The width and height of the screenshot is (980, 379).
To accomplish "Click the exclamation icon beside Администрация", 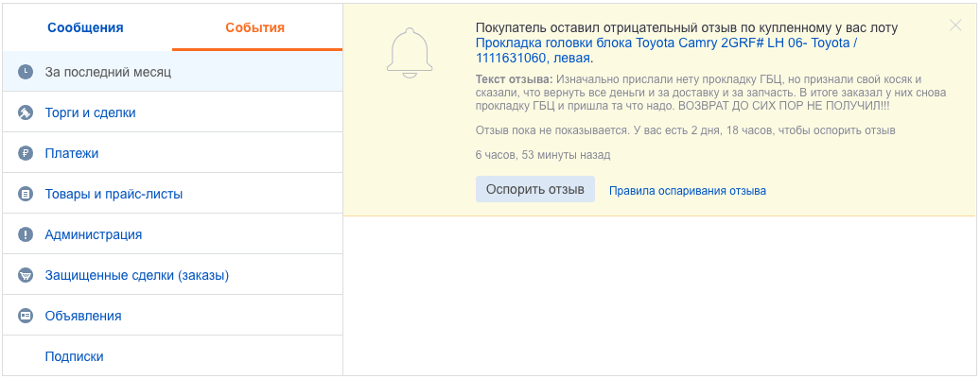I will tap(26, 234).
